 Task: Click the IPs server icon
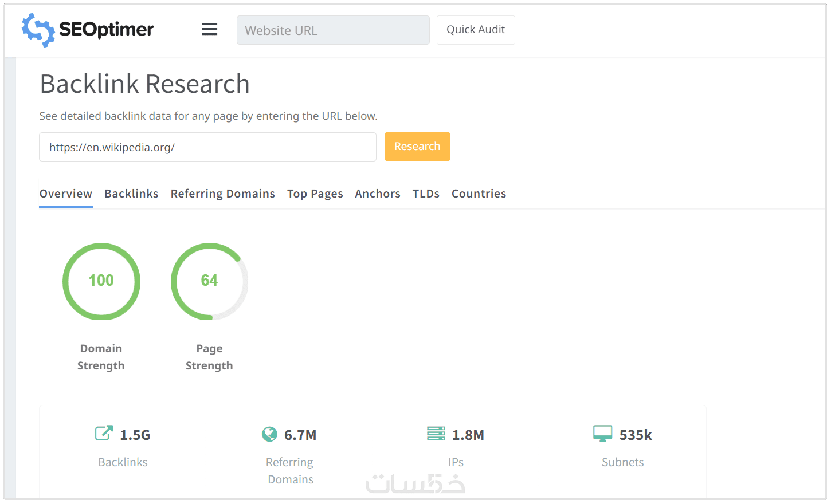click(x=436, y=434)
